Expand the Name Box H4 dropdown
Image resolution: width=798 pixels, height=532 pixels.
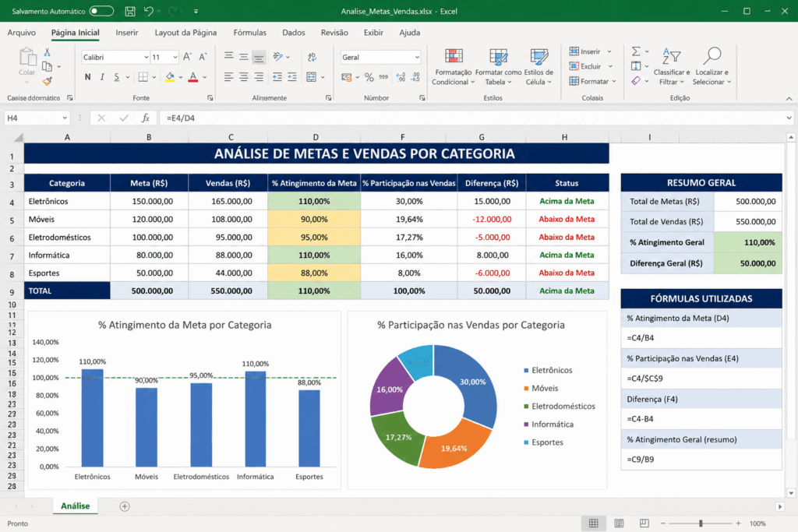(65, 118)
